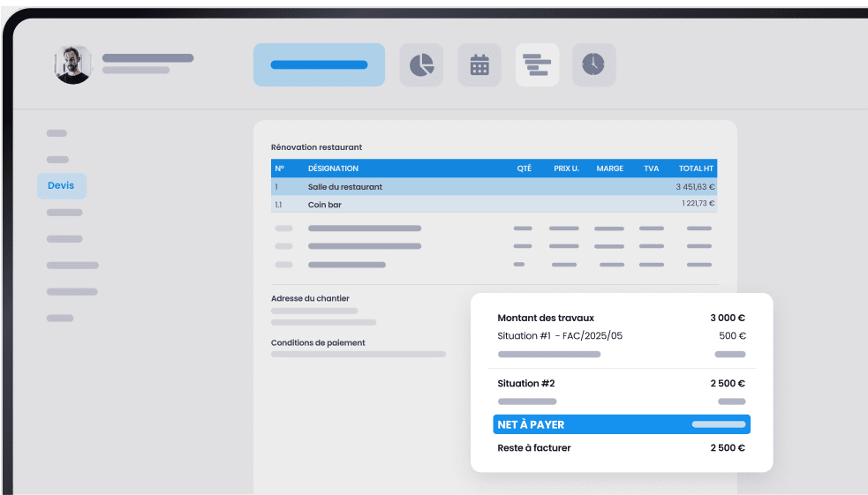Viewport: 868px width, 495px height.
Task: Click the PRIX U. column header
Action: 566,169
